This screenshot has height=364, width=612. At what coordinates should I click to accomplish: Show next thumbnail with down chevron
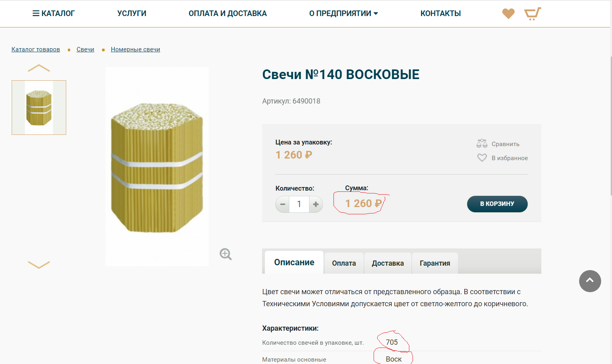click(x=39, y=264)
